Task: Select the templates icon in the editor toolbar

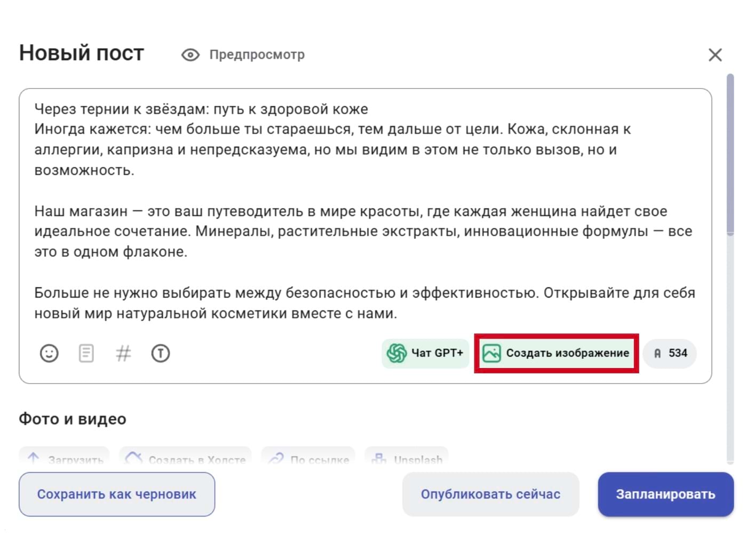Action: tap(86, 353)
